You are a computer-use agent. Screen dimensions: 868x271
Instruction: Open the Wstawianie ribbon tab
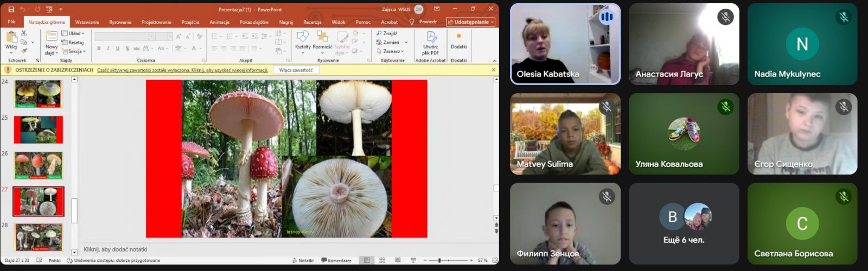point(87,22)
